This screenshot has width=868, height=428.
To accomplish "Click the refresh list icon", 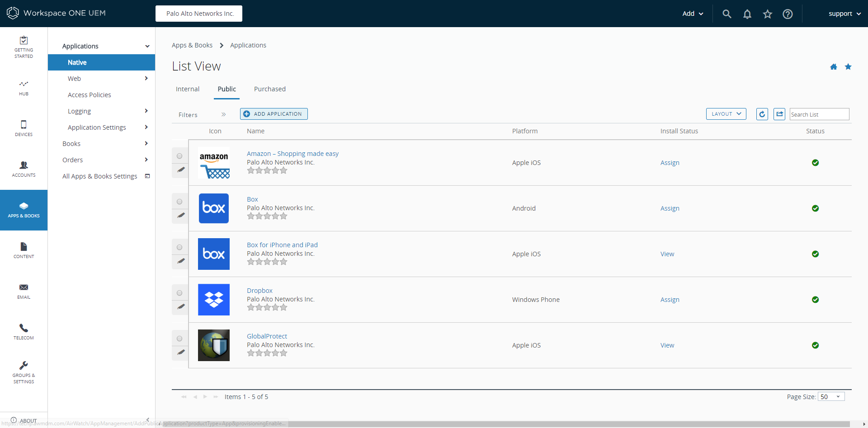I will [x=762, y=114].
